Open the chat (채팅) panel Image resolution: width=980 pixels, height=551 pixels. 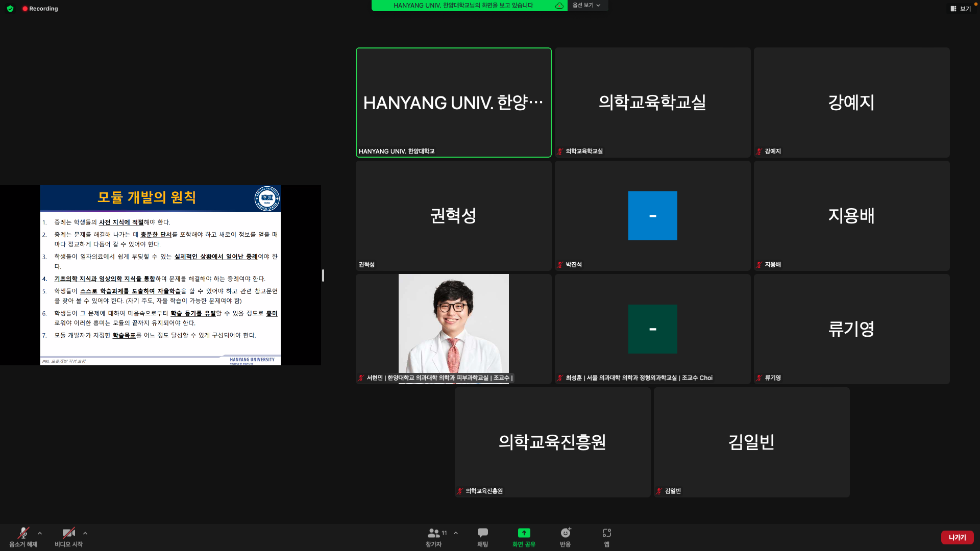pyautogui.click(x=482, y=534)
